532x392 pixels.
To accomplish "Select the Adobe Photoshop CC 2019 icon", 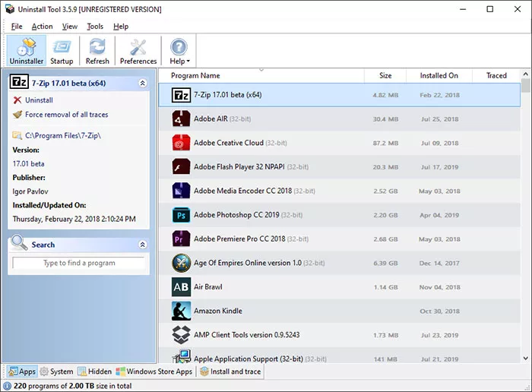I will coord(181,215).
